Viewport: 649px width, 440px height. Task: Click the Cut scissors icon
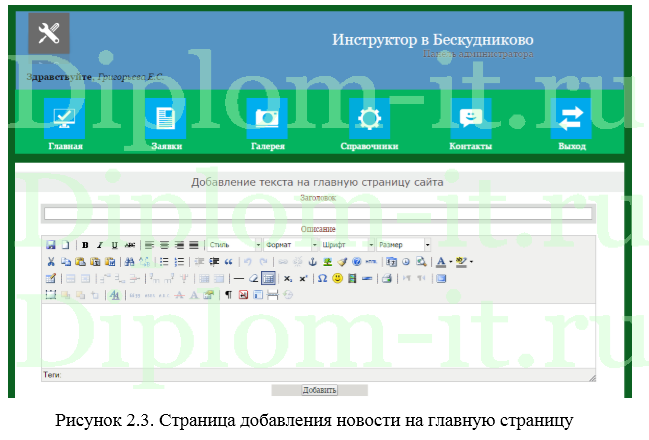[51, 262]
